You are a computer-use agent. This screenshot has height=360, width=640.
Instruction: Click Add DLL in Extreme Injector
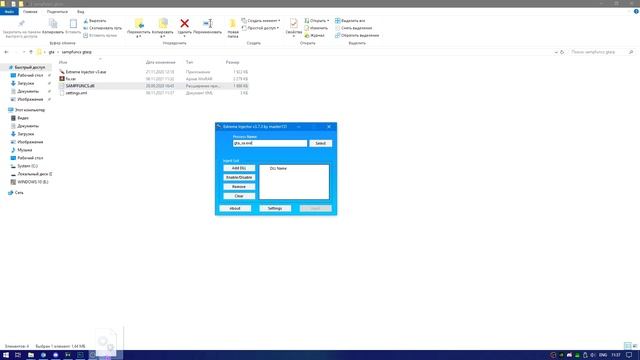239,168
